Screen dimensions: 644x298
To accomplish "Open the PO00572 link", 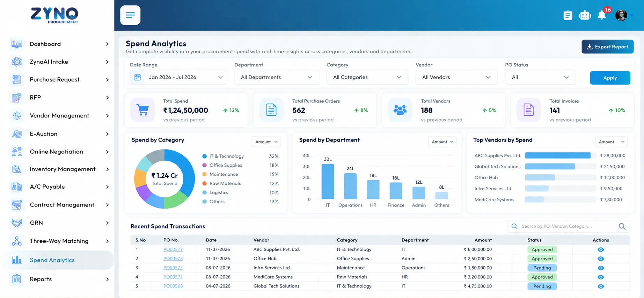I will tap(173, 268).
